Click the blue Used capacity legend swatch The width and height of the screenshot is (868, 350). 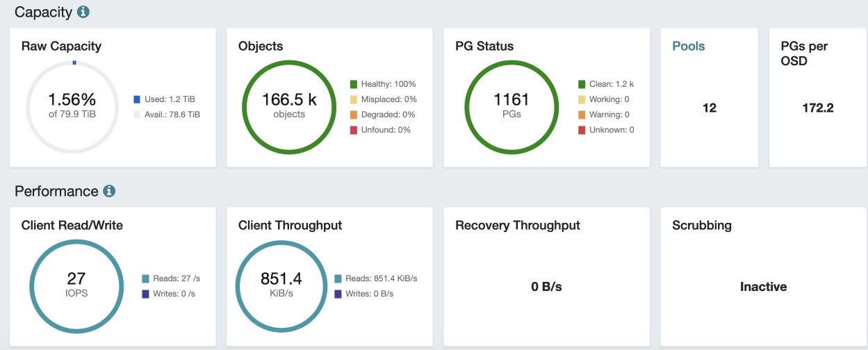pyautogui.click(x=137, y=99)
